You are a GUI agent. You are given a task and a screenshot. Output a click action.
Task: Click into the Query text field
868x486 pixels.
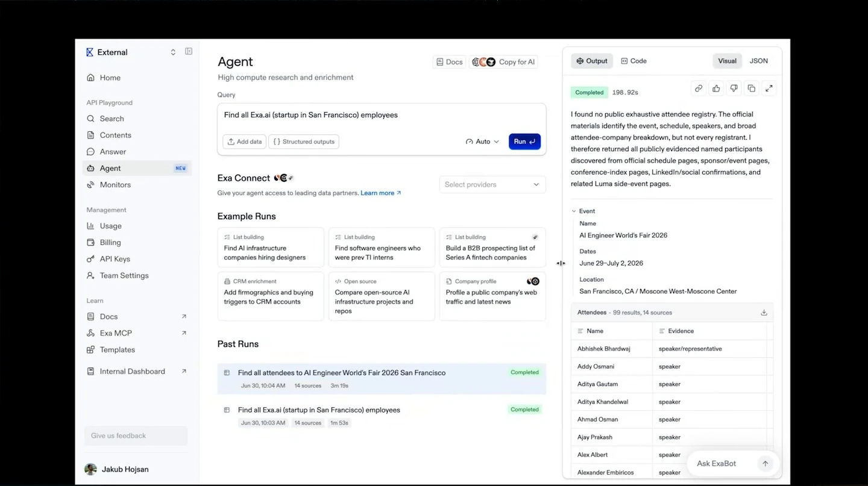[x=382, y=116]
